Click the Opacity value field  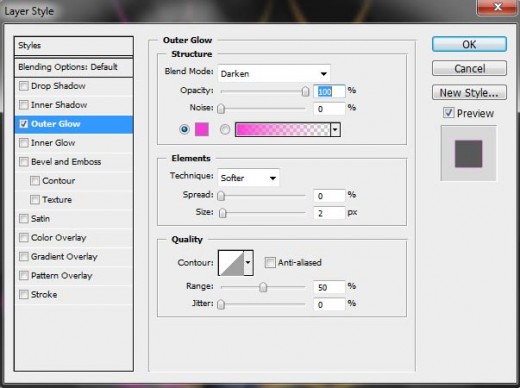329,91
